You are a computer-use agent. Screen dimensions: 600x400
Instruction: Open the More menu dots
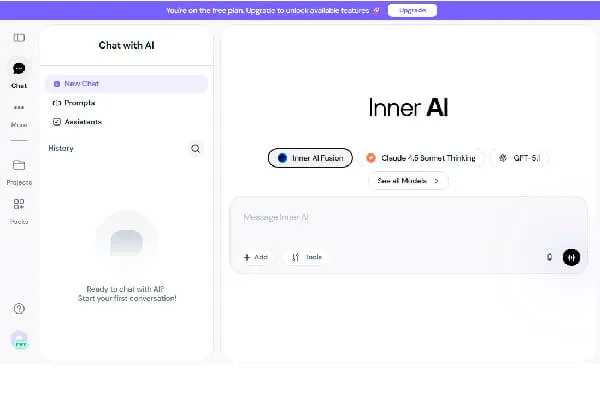(x=19, y=108)
